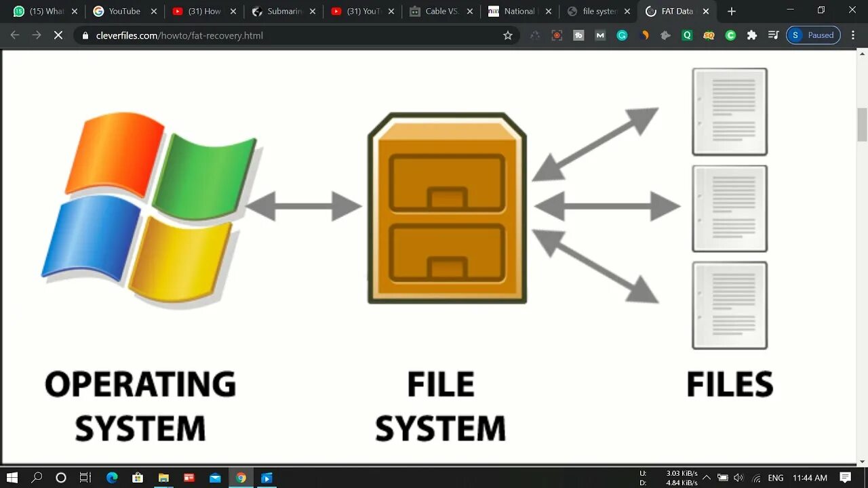Close the Submarine tab
Viewport: 868px width, 488px height.
(x=313, y=12)
